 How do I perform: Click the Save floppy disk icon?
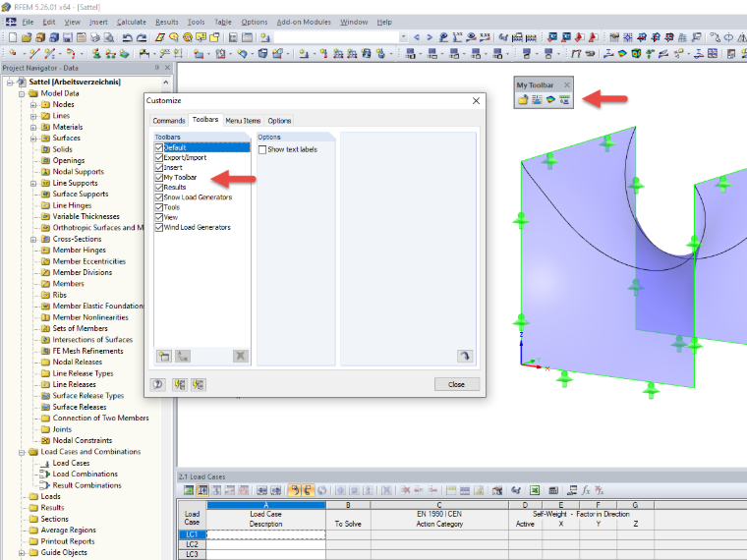[x=68, y=37]
